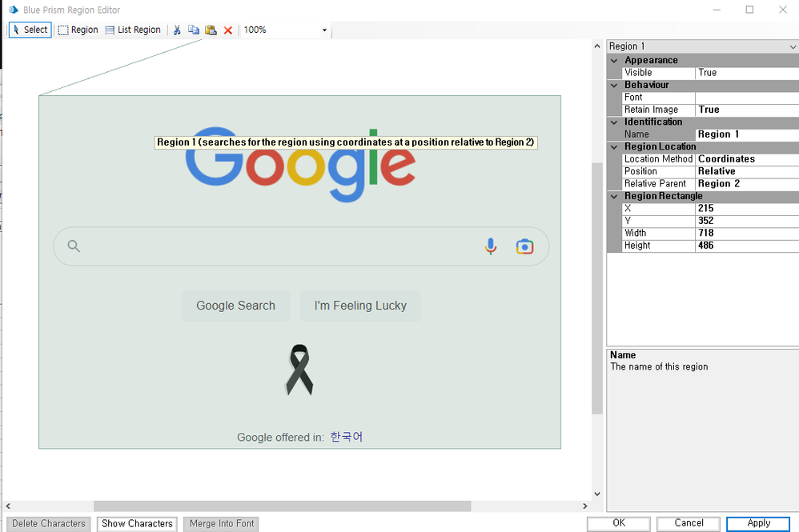The image size is (799, 532).
Task: Click the microphone icon in search bar
Action: [x=491, y=246]
